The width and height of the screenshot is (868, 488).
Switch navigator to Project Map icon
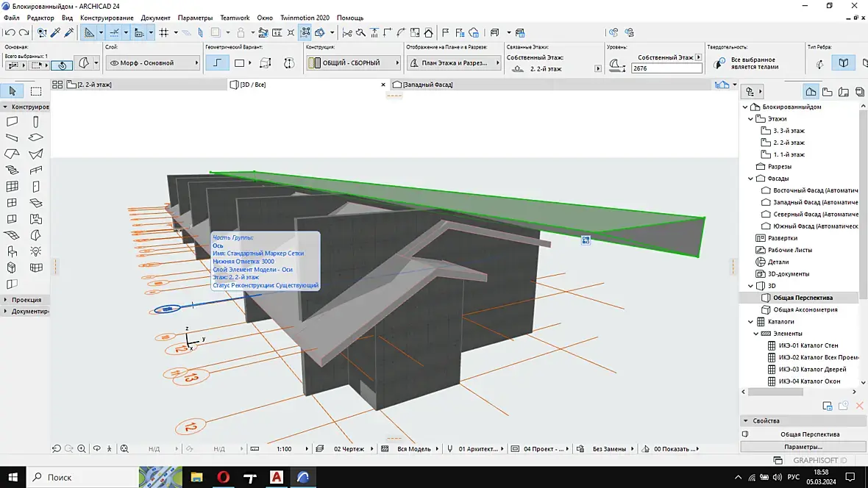coord(811,92)
